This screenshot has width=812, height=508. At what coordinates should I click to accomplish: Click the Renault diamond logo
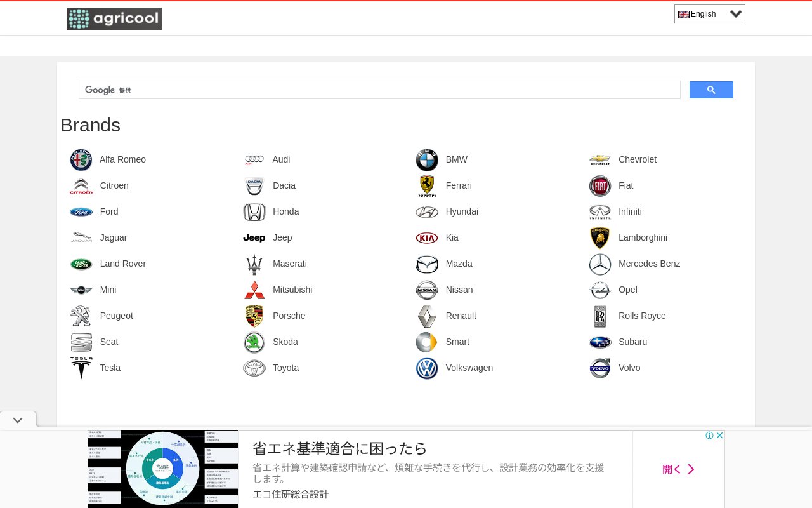pos(427,316)
